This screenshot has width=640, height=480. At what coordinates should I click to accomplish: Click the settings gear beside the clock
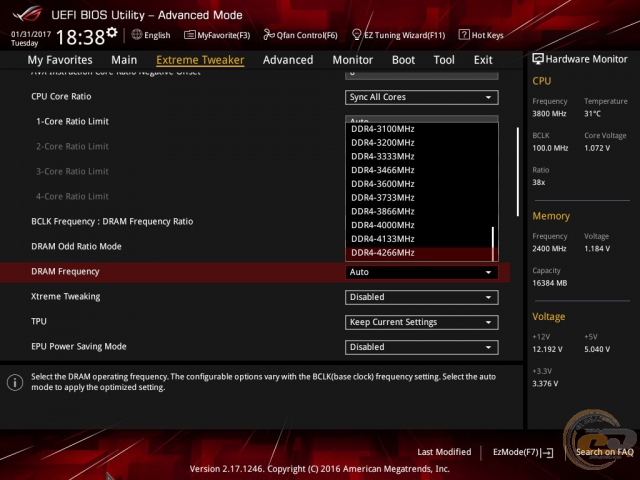[x=111, y=32]
